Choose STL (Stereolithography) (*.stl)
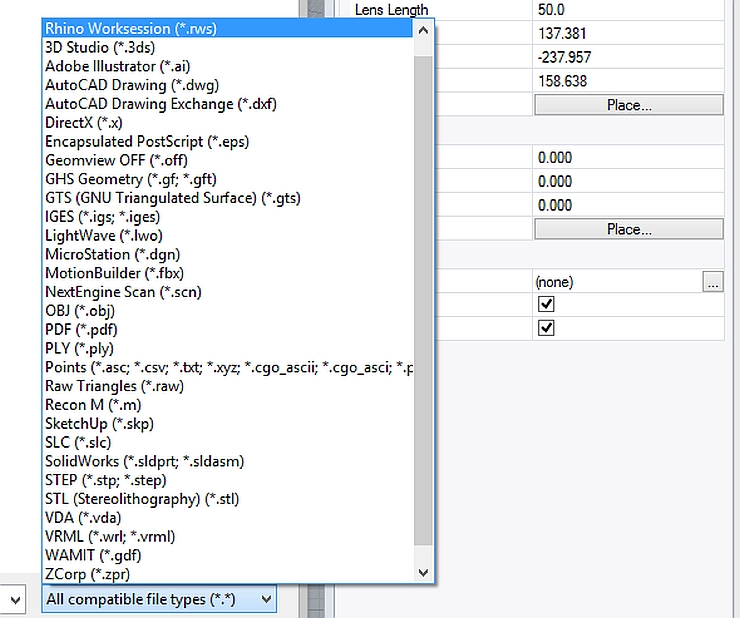Viewport: 740px width, 618px height. [x=227, y=499]
